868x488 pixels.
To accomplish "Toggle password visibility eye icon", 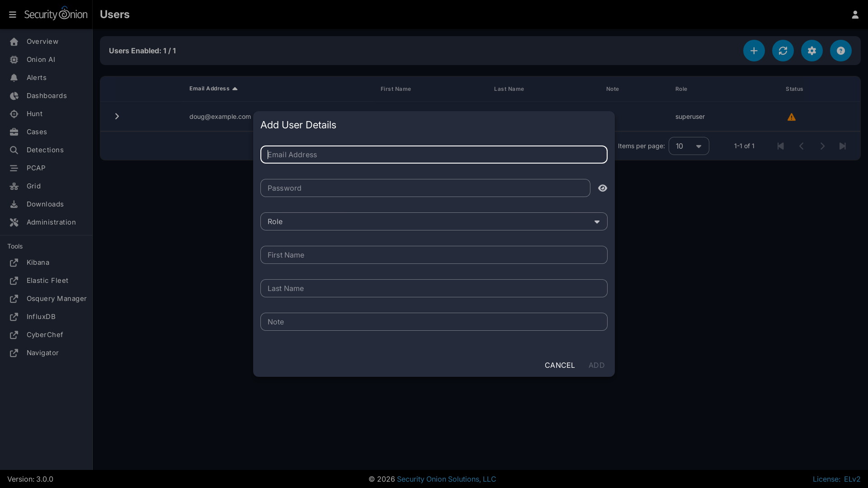I will click(602, 188).
